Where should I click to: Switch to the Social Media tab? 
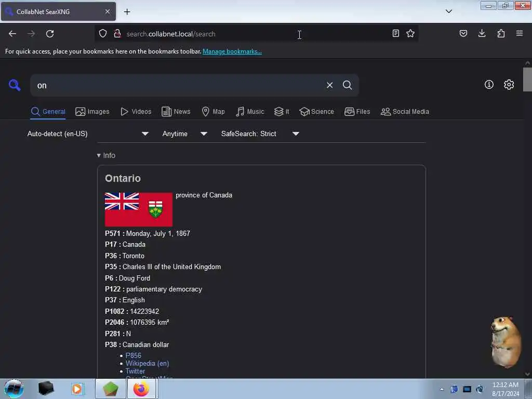point(405,112)
